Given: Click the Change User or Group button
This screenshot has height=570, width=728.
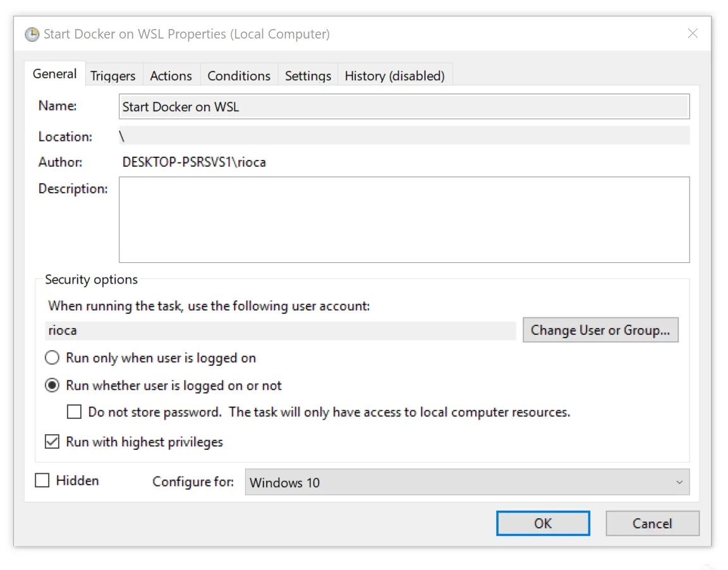Looking at the screenshot, I should pyautogui.click(x=600, y=330).
